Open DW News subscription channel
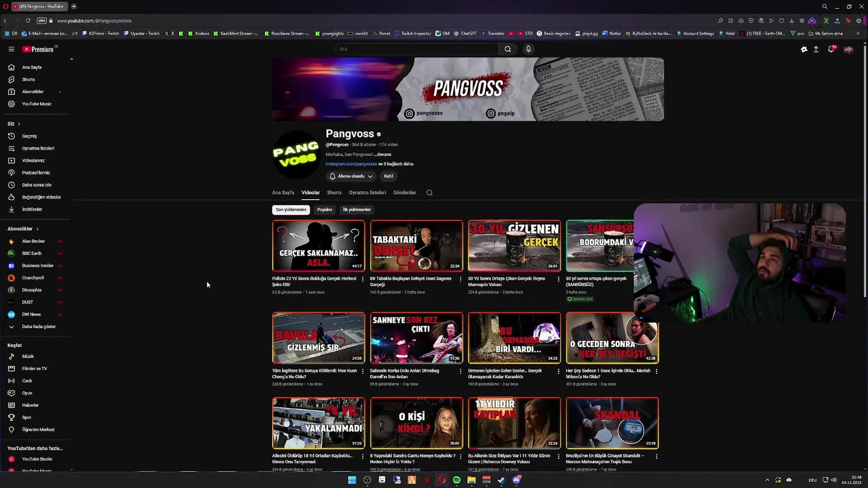 (x=31, y=314)
